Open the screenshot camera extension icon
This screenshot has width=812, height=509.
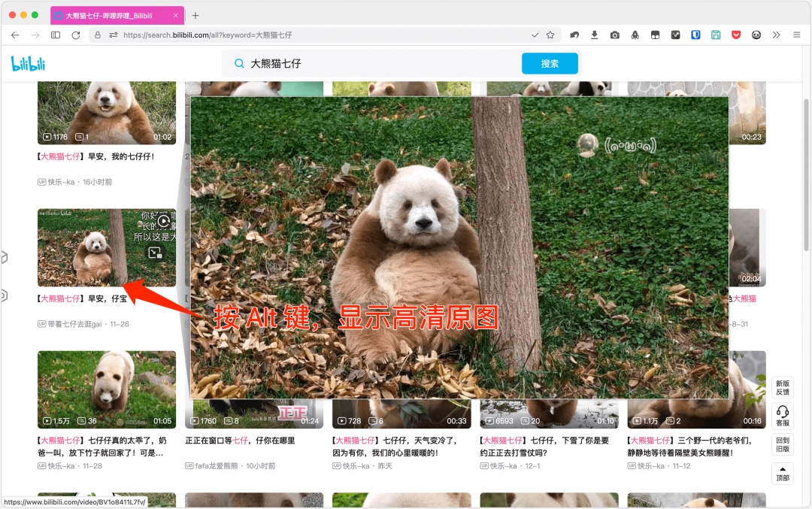(x=615, y=35)
